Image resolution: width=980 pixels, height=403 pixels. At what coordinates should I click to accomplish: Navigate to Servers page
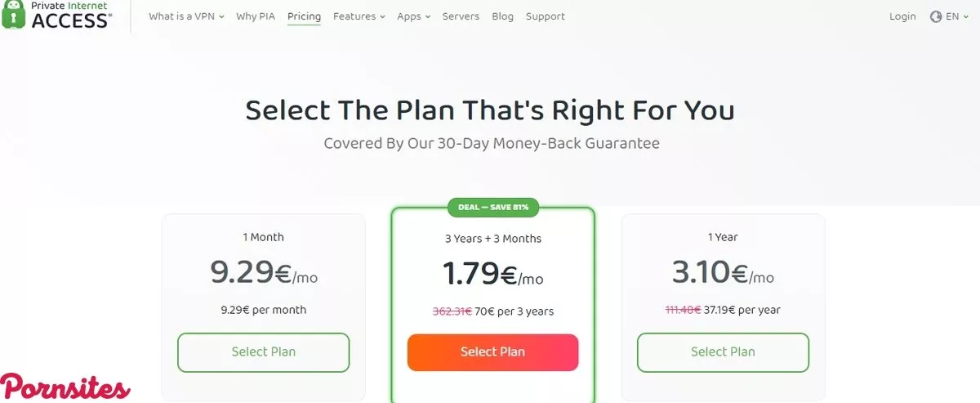click(x=461, y=16)
